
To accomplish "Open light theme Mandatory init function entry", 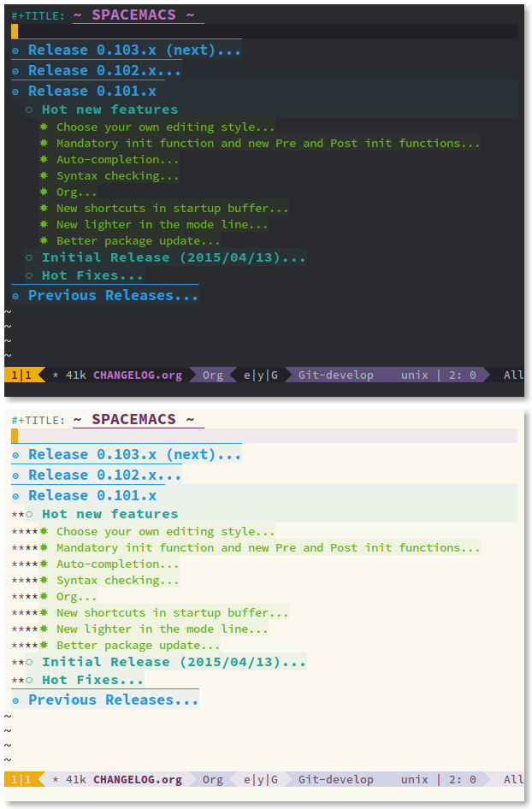I will pyautogui.click(x=268, y=547).
